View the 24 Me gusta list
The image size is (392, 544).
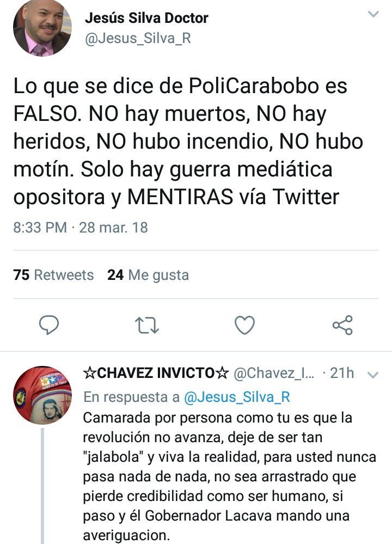click(148, 275)
